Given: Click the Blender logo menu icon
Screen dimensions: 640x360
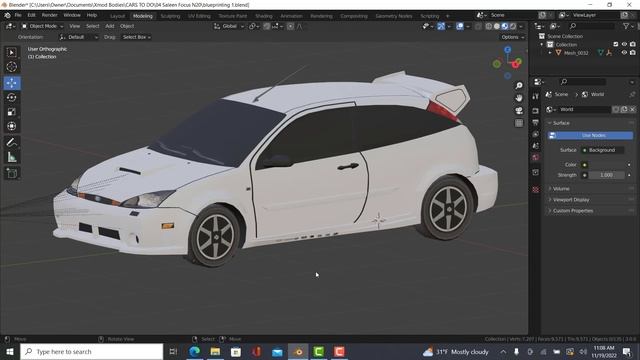Looking at the screenshot, I should [x=7, y=15].
